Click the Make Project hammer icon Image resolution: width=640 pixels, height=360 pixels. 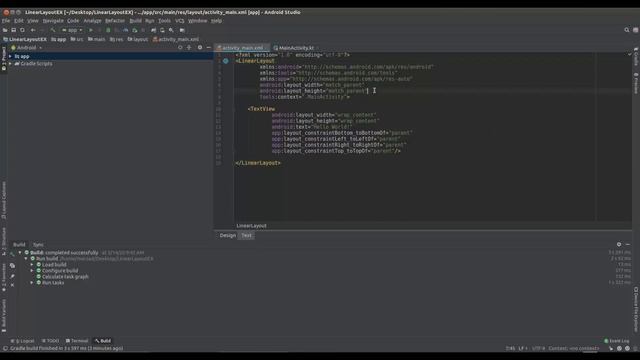pos(53,30)
